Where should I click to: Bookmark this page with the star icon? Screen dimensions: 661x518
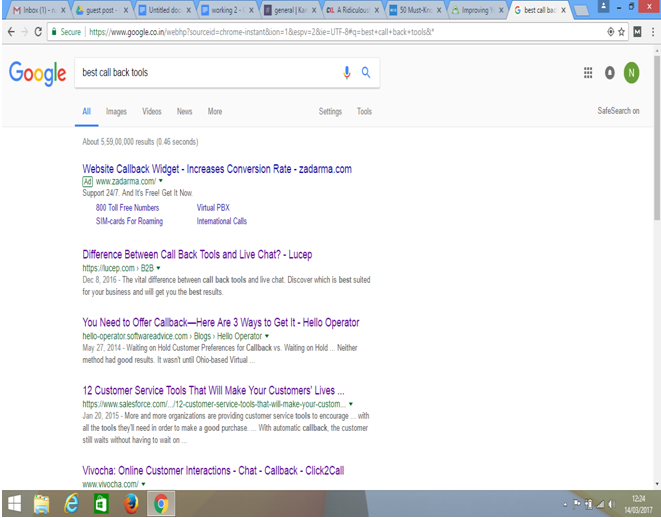[x=621, y=32]
